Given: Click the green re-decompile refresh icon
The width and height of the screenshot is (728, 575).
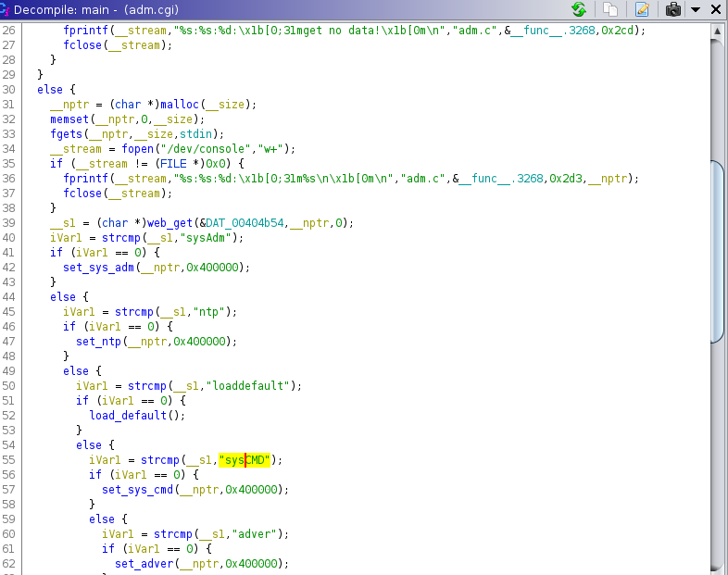Looking at the screenshot, I should (x=579, y=10).
